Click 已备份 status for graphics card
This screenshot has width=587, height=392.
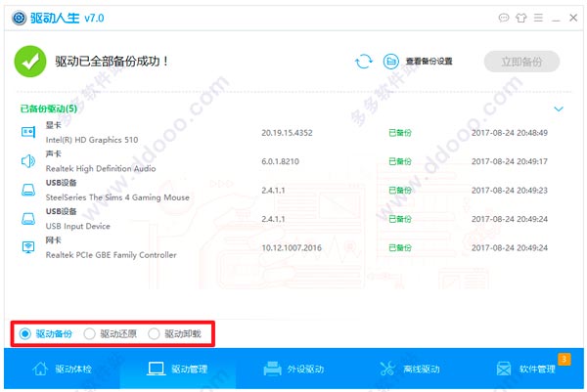pos(400,133)
